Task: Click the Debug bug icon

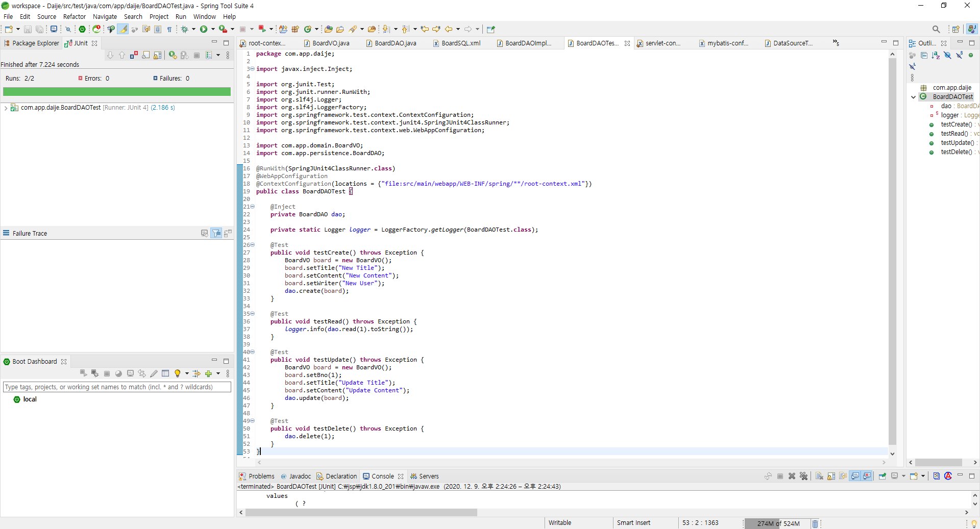Action: [x=185, y=30]
